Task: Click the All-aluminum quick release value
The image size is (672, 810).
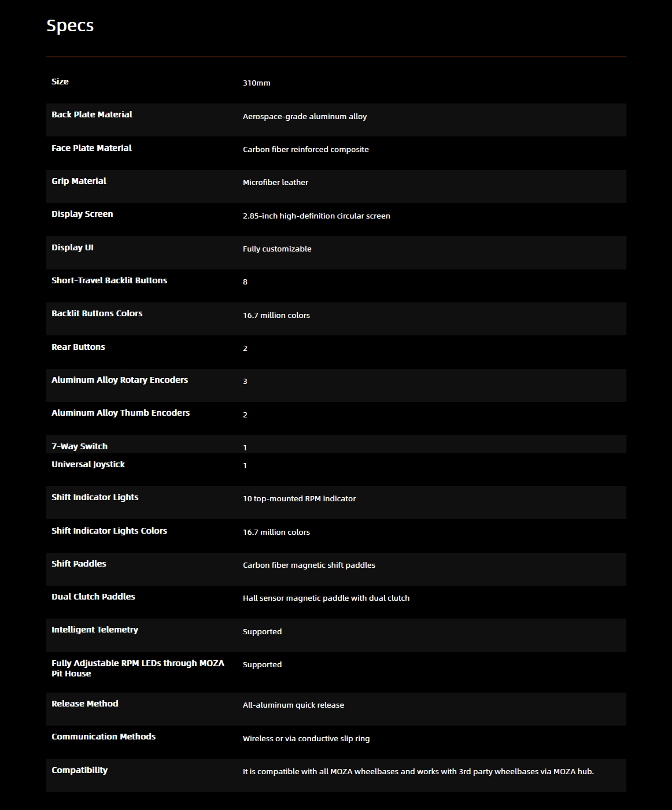Action: coord(293,705)
